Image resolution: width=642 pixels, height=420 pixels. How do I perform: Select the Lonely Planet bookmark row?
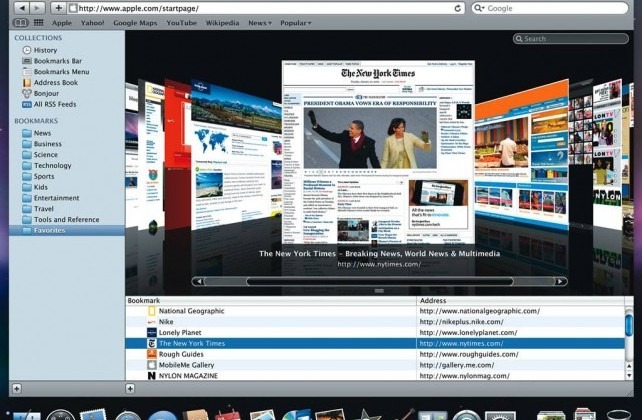[x=375, y=333]
